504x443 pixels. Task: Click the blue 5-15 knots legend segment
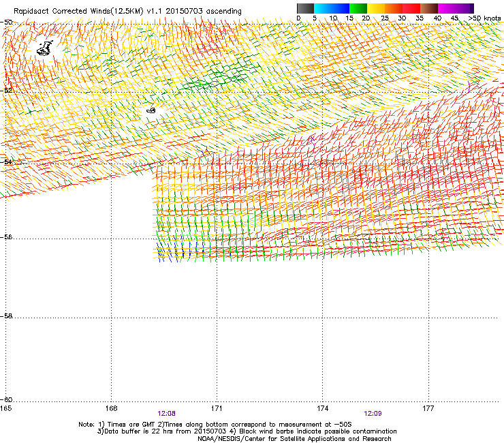coord(332,8)
